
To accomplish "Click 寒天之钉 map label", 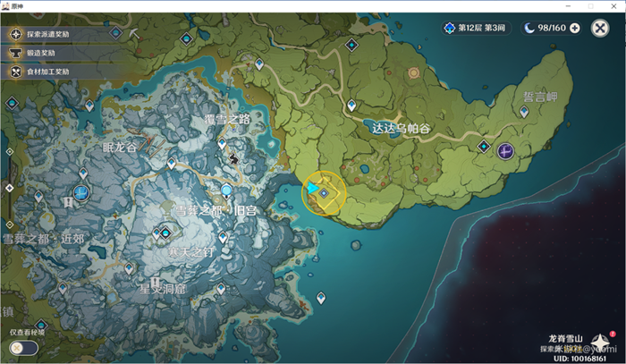I will point(190,252).
